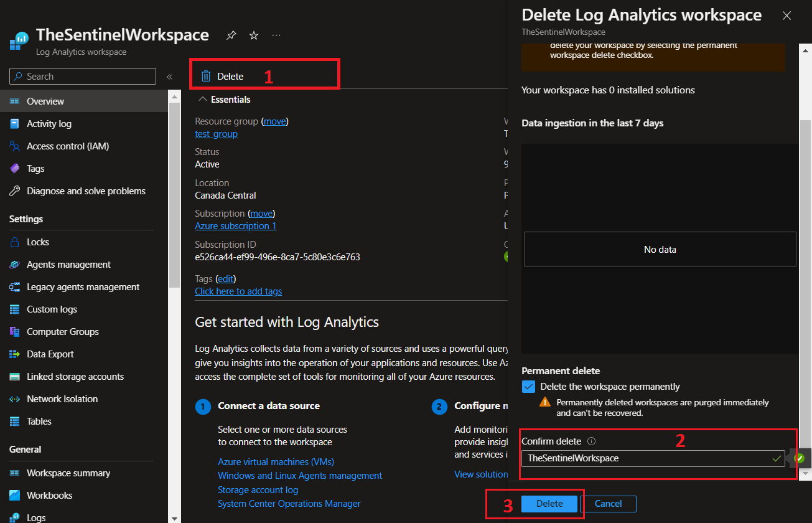This screenshot has width=812, height=523.
Task: Close the Delete Log Analytics workspace panel
Action: pyautogui.click(x=786, y=16)
